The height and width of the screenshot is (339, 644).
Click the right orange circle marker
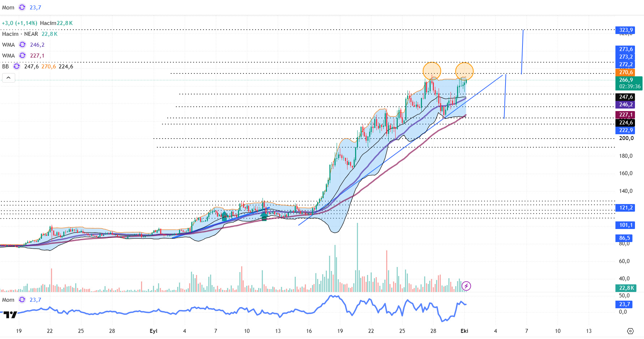click(x=464, y=71)
